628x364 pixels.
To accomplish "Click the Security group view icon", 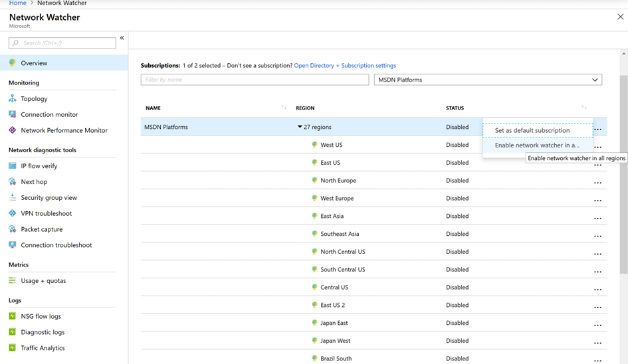I will [x=13, y=197].
